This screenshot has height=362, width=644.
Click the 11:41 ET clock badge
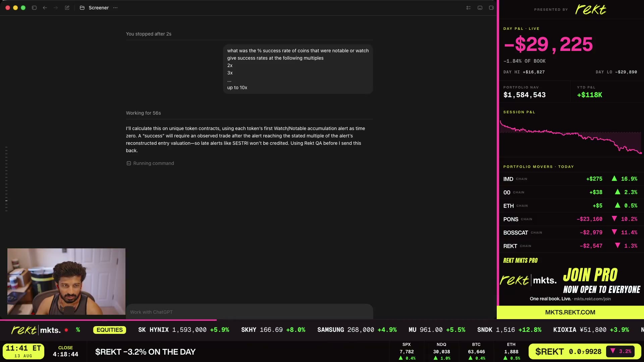23,351
